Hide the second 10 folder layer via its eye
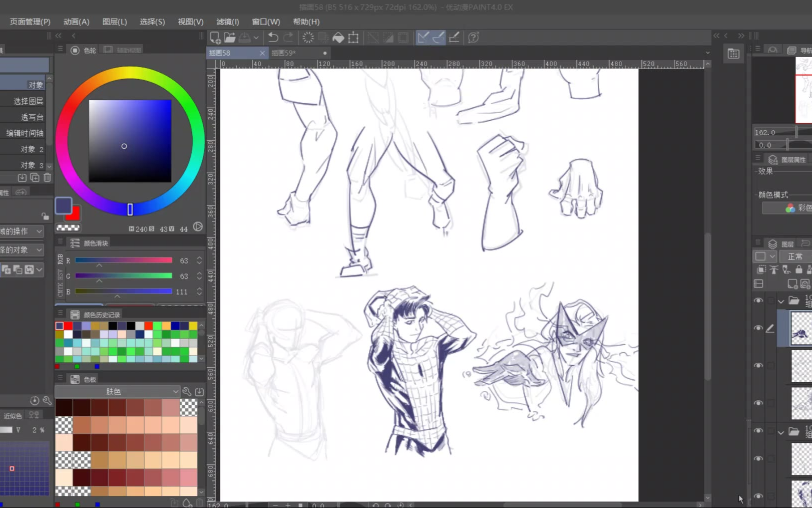The width and height of the screenshot is (812, 508). (x=758, y=431)
